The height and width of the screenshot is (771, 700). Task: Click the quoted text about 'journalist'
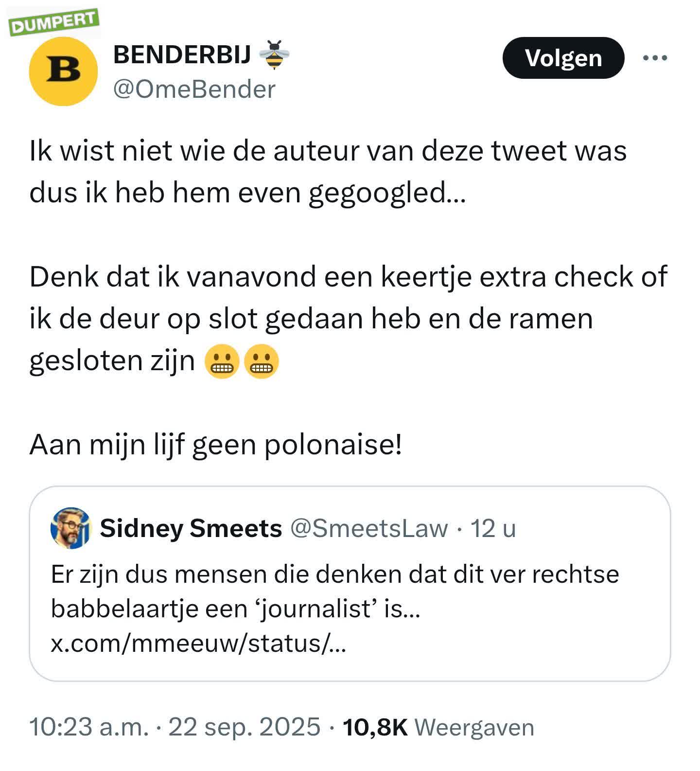coord(334,591)
